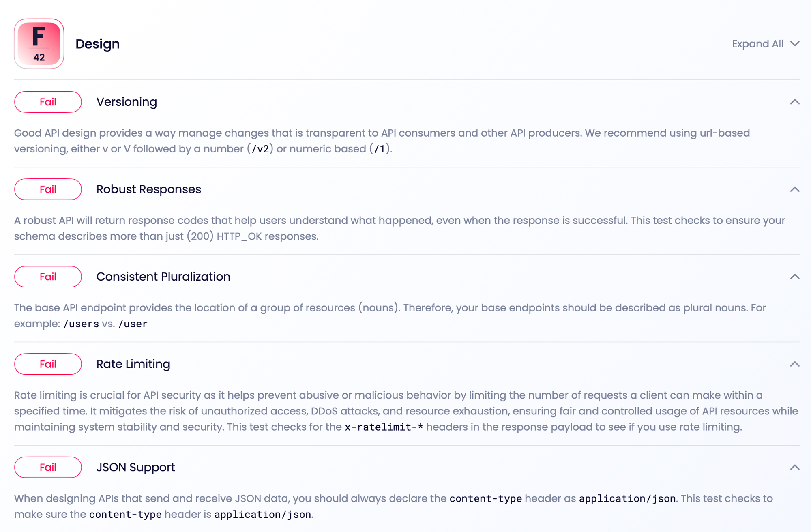
Task: Collapse the Robust Responses section chevron
Action: pos(795,189)
